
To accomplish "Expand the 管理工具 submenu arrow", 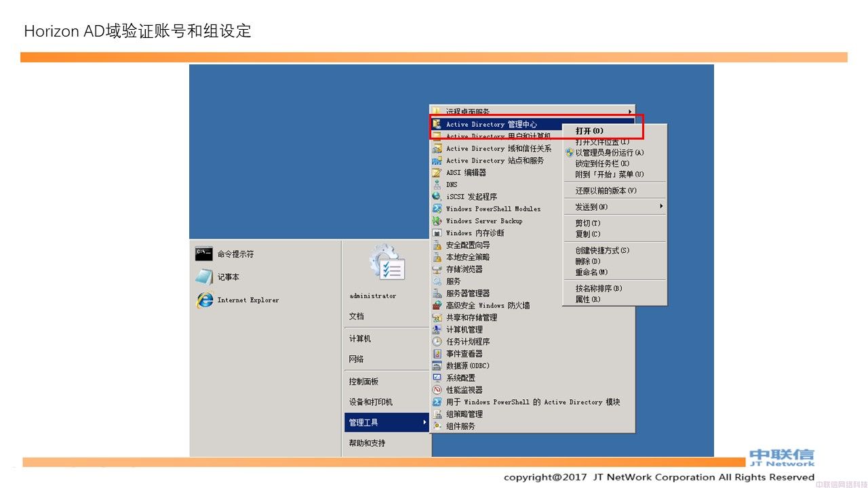I will [425, 422].
